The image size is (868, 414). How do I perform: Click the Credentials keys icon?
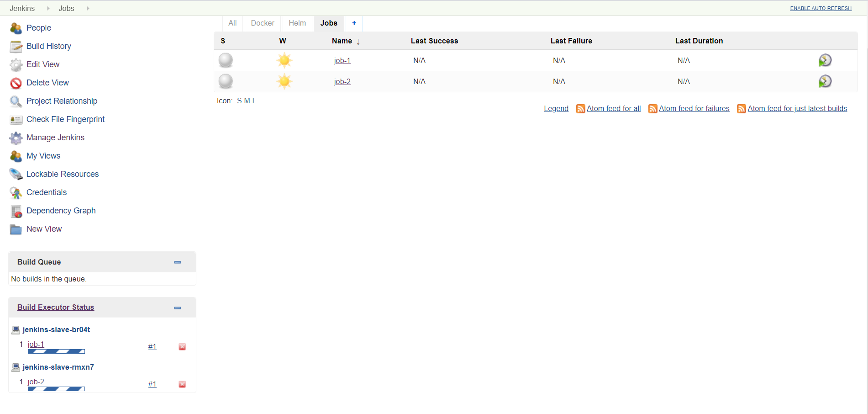[16, 193]
